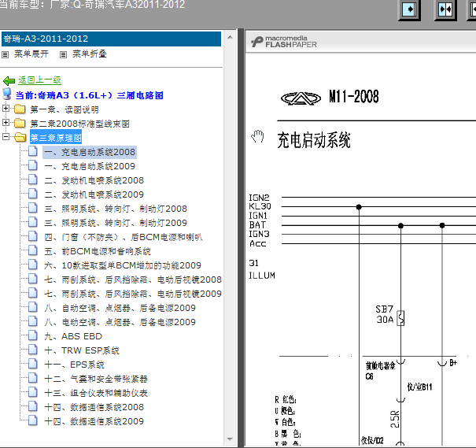Screen dimensions: 476x448
Task: Open 七、雨刮系统、后风挡除霜、电动后视镜2009
Action: pos(133,294)
